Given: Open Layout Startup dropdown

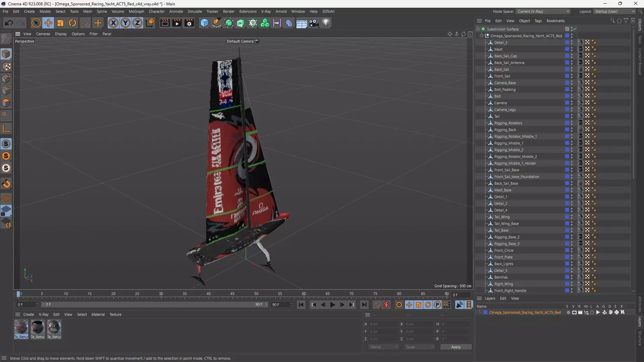Looking at the screenshot, I should [x=614, y=11].
